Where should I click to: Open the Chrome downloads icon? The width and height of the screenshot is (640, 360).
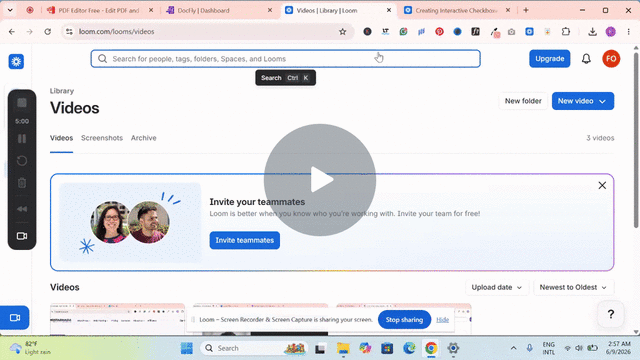coord(593,31)
